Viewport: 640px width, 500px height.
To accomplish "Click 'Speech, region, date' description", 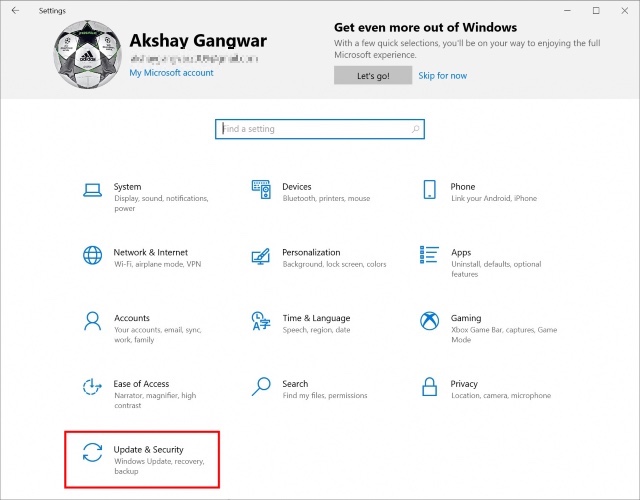I will tap(316, 330).
